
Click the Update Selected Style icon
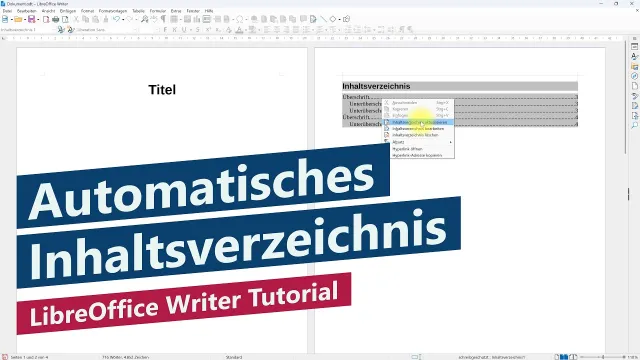coord(61,29)
